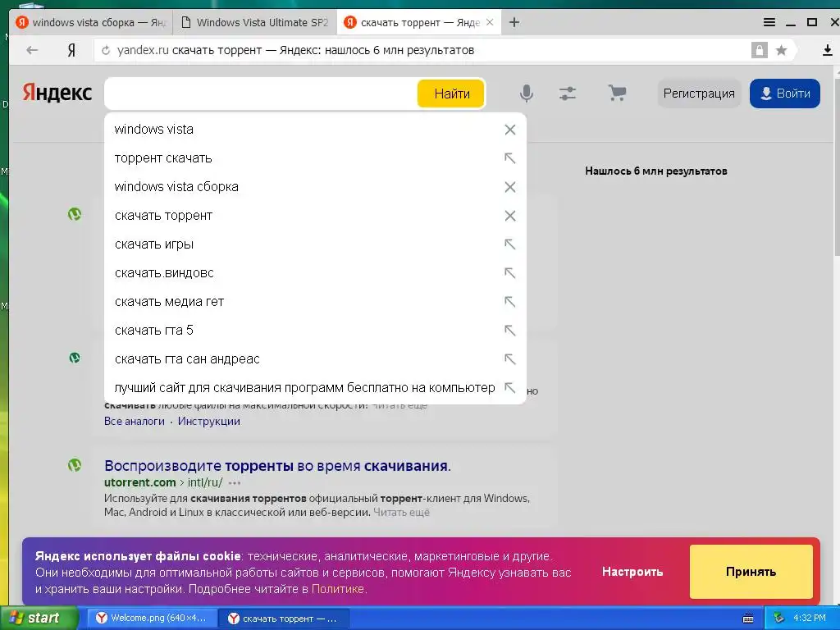The width and height of the screenshot is (840, 630).
Task: Choose suggestion 'скачать гта 5'
Action: pos(315,331)
